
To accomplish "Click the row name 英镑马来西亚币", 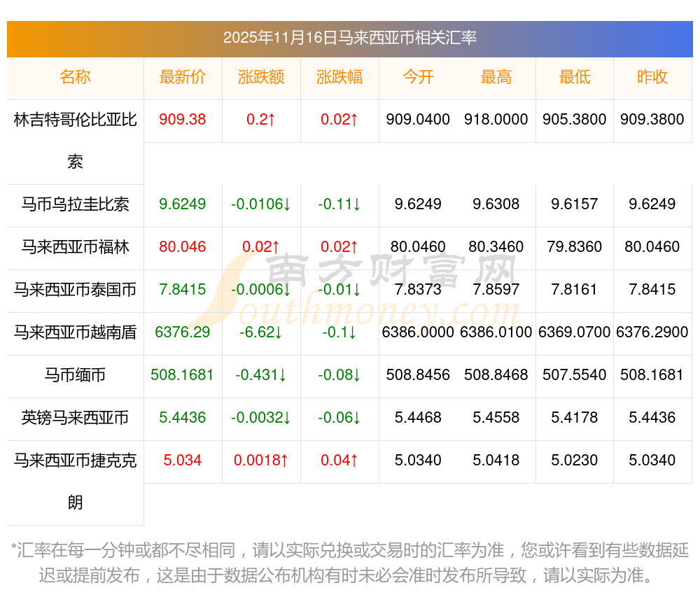I will 75,418.
